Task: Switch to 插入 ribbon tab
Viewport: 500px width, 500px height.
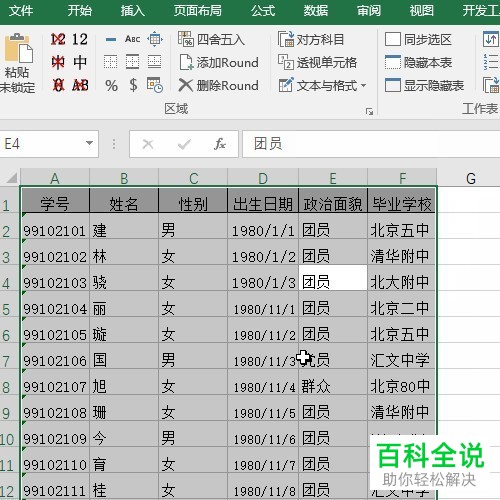Action: (132, 11)
